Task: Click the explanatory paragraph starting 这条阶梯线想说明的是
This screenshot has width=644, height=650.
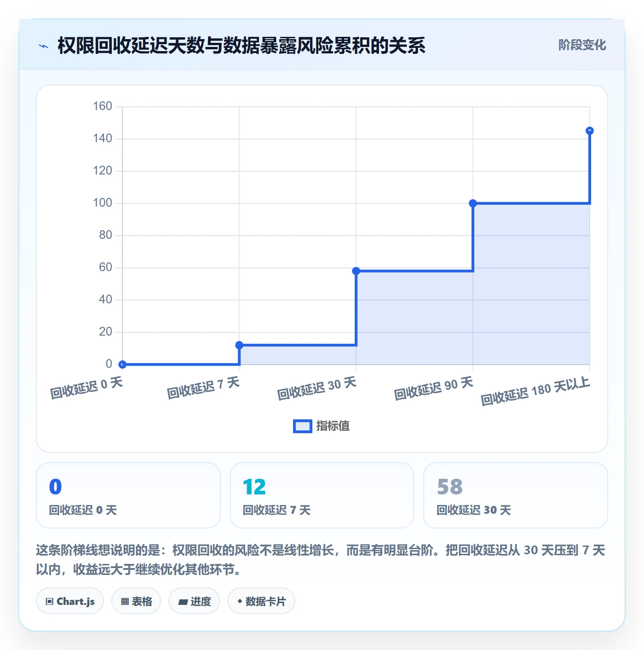Action: pyautogui.click(x=321, y=560)
